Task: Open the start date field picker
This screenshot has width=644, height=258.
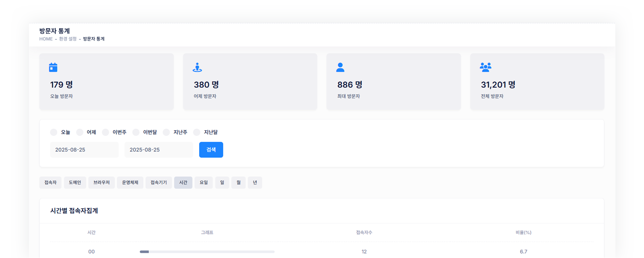Action: 84,150
